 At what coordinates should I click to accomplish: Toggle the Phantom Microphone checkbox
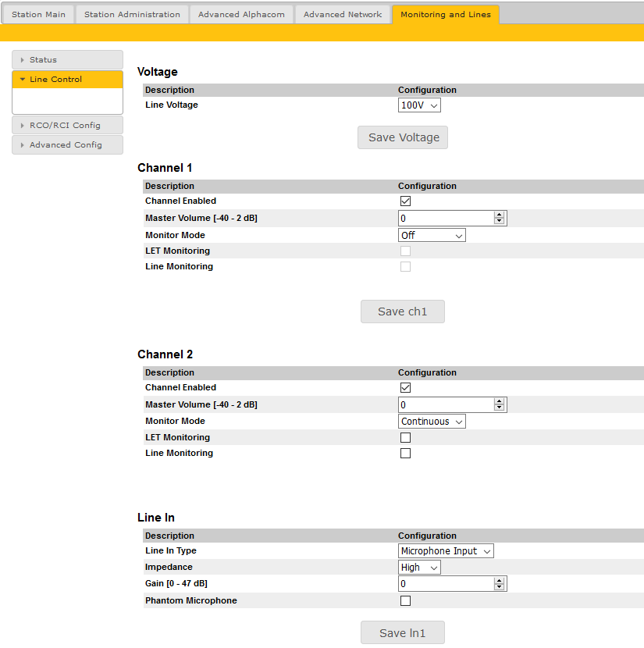tap(405, 601)
